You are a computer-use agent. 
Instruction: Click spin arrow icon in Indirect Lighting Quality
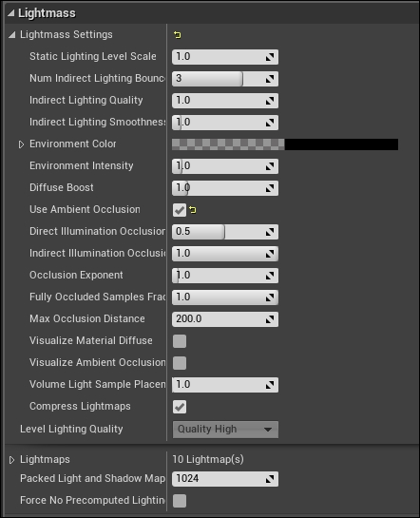(x=270, y=101)
